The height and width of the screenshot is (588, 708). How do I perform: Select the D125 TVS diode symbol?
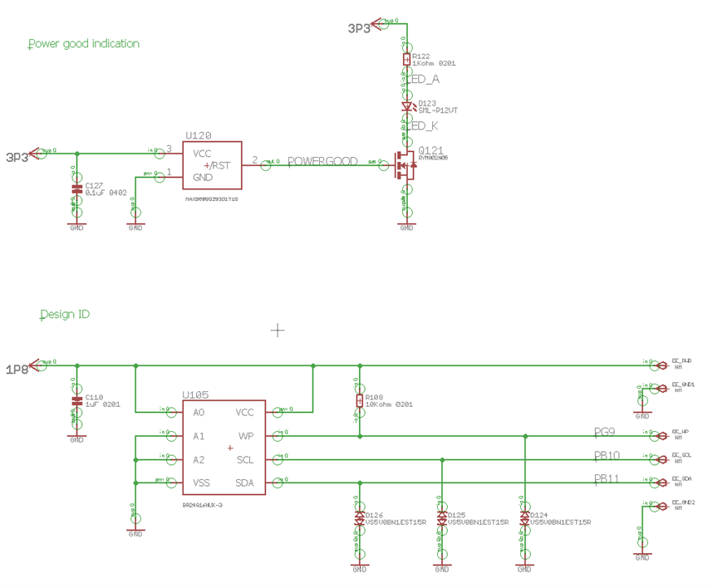442,518
